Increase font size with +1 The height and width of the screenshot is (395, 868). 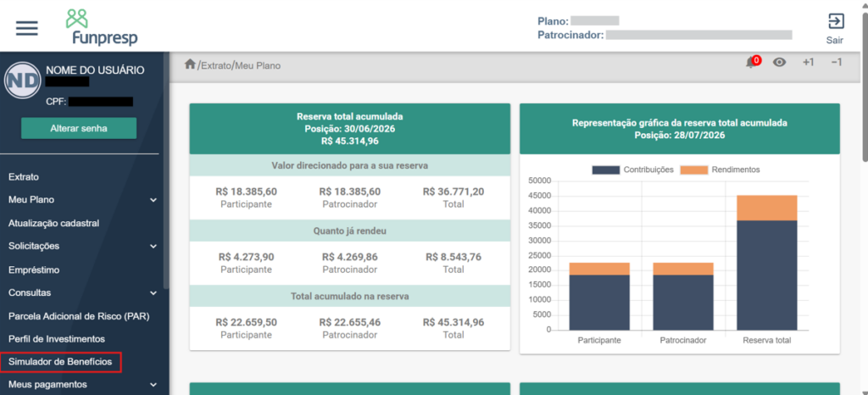808,63
